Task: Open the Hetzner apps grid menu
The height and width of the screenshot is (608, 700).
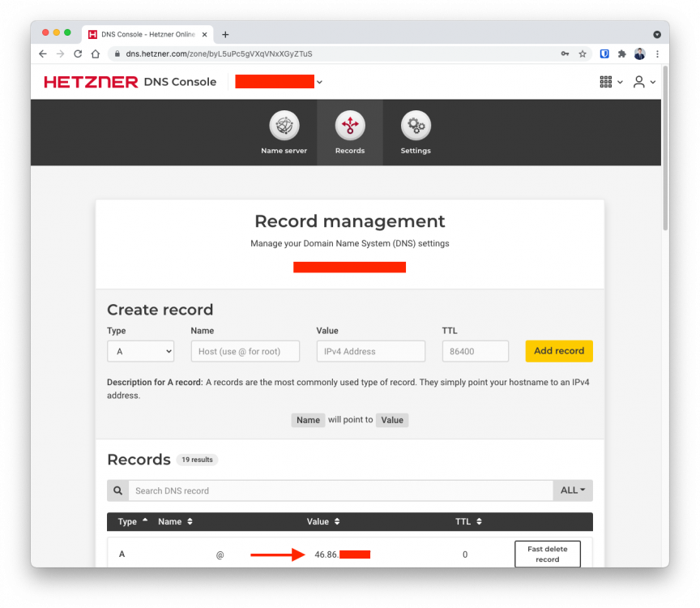Action: pyautogui.click(x=611, y=82)
